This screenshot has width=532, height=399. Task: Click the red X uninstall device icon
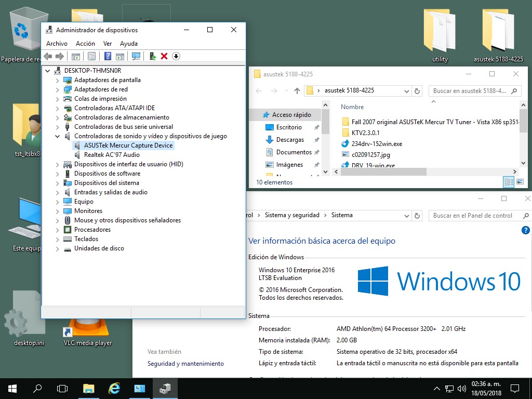point(164,56)
